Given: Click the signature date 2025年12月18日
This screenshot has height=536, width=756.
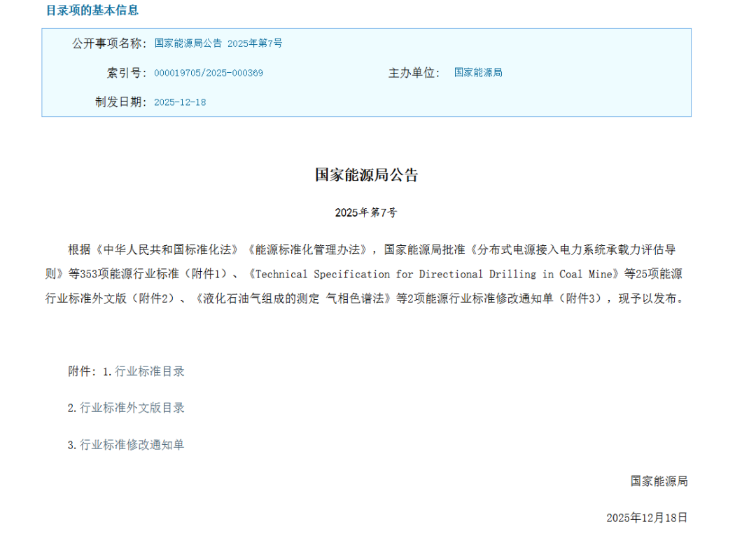Looking at the screenshot, I should 647,518.
